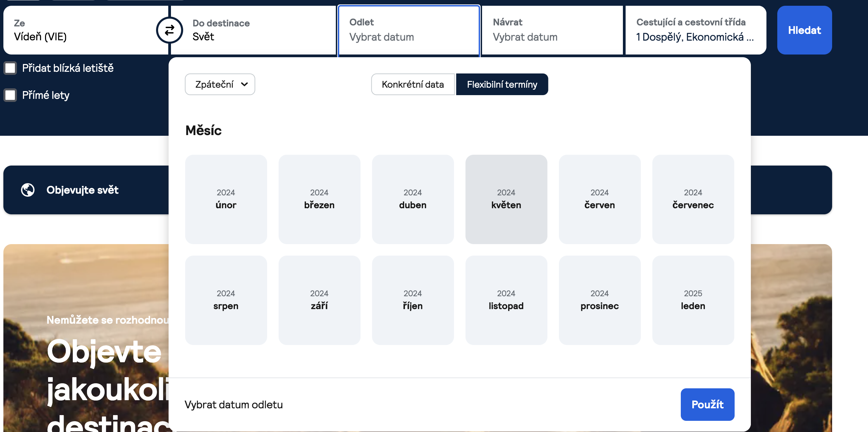Screen dimensions: 868x432
Task: Enable Přidat blízká letiště checkbox
Action: 10,68
